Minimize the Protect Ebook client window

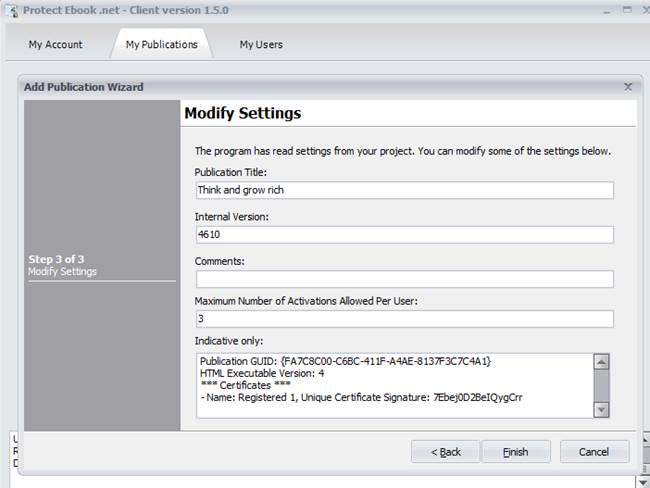(607, 10)
